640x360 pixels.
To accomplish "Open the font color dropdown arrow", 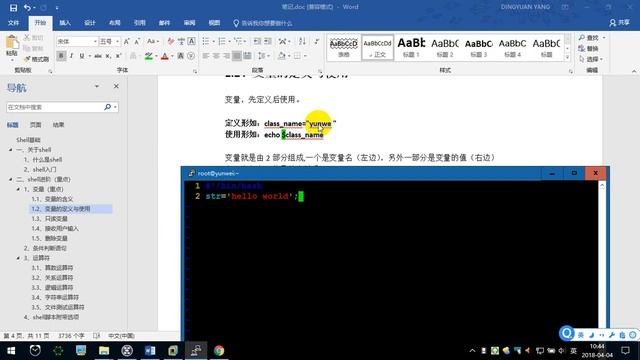I will (172, 56).
